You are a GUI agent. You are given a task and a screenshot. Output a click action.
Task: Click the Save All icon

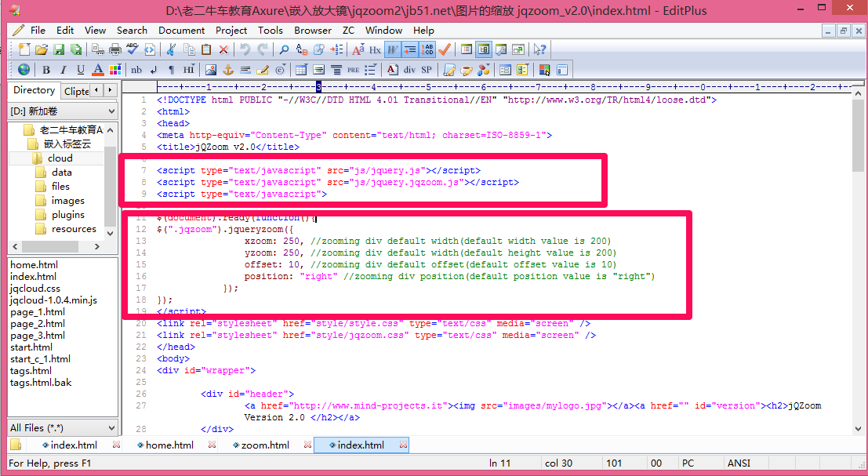point(76,50)
